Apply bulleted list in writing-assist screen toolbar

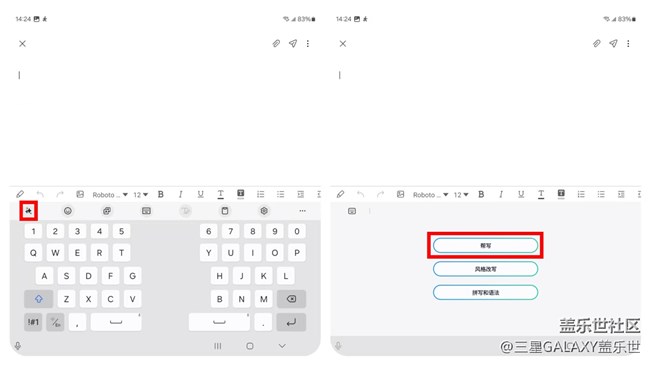601,194
